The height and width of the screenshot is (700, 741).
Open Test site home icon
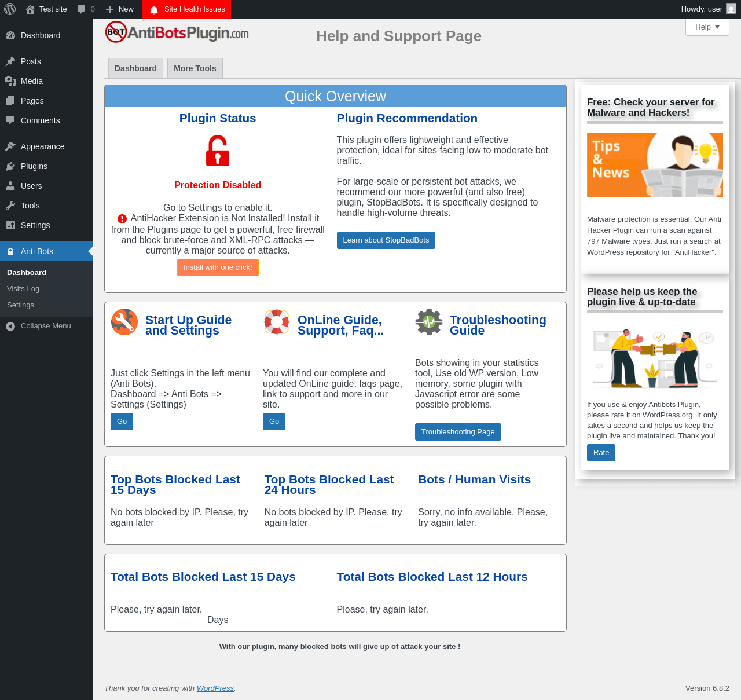coord(30,9)
